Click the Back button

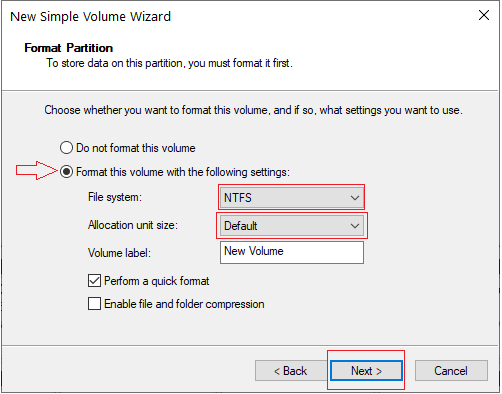(x=291, y=371)
